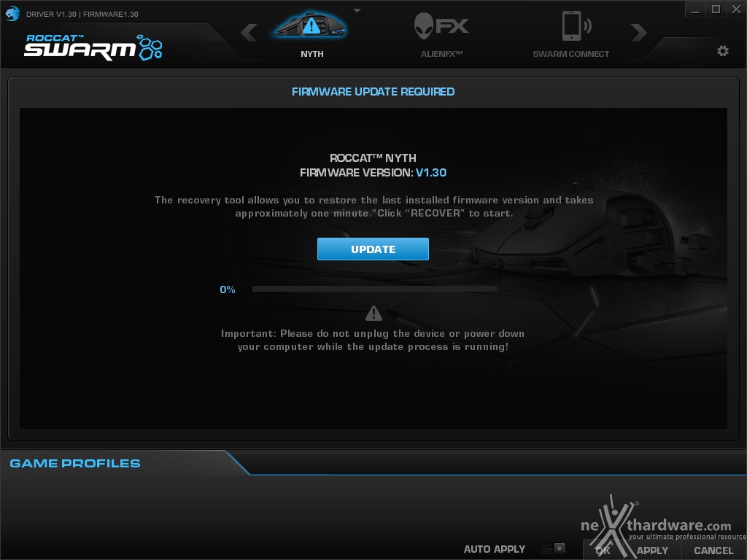This screenshot has height=560, width=747.
Task: Switch to the ALIENFX tab label
Action: tap(441, 54)
